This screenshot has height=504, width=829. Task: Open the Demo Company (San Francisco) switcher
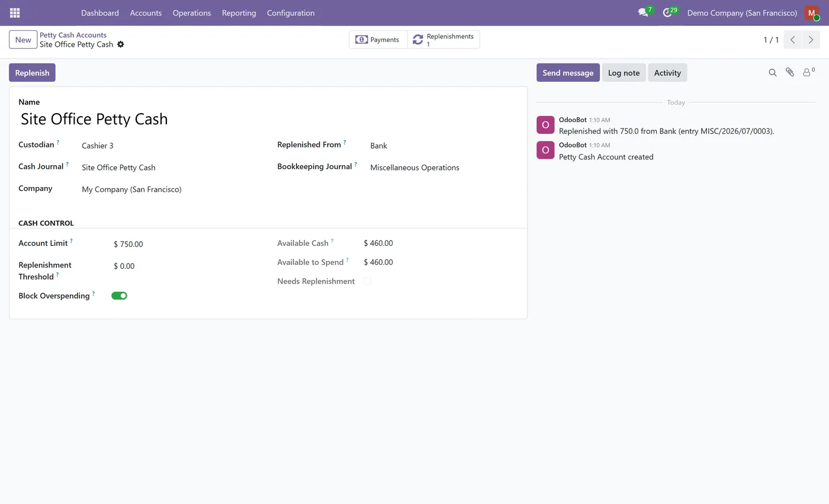point(742,12)
